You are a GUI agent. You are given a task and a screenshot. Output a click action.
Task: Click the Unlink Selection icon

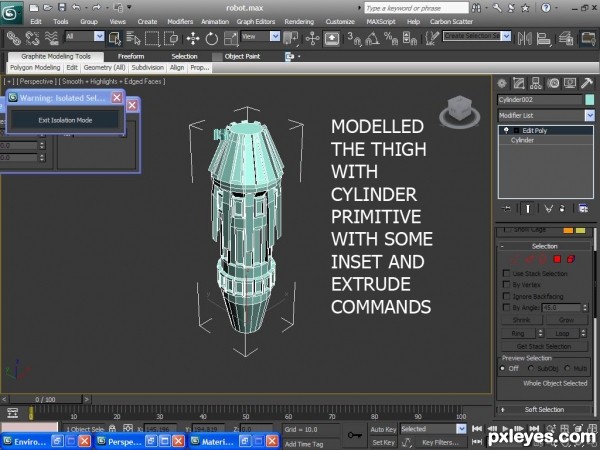pos(32,38)
